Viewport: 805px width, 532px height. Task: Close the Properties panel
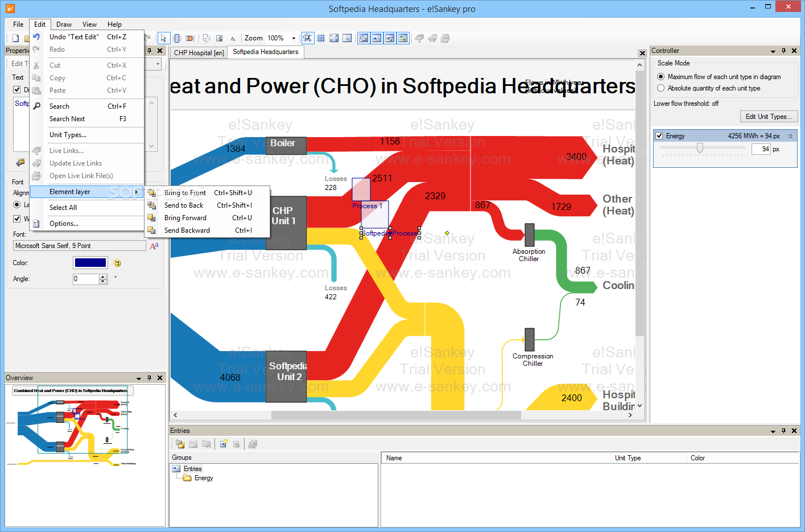coord(160,51)
